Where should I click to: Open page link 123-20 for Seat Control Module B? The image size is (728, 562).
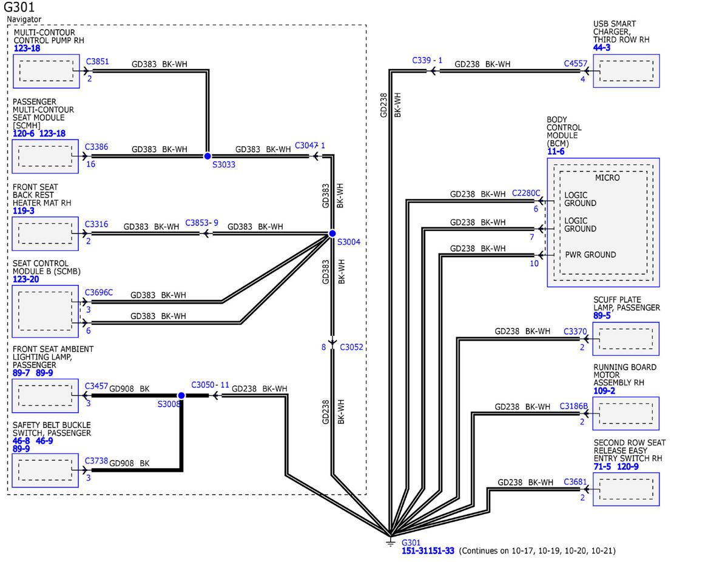coord(27,279)
